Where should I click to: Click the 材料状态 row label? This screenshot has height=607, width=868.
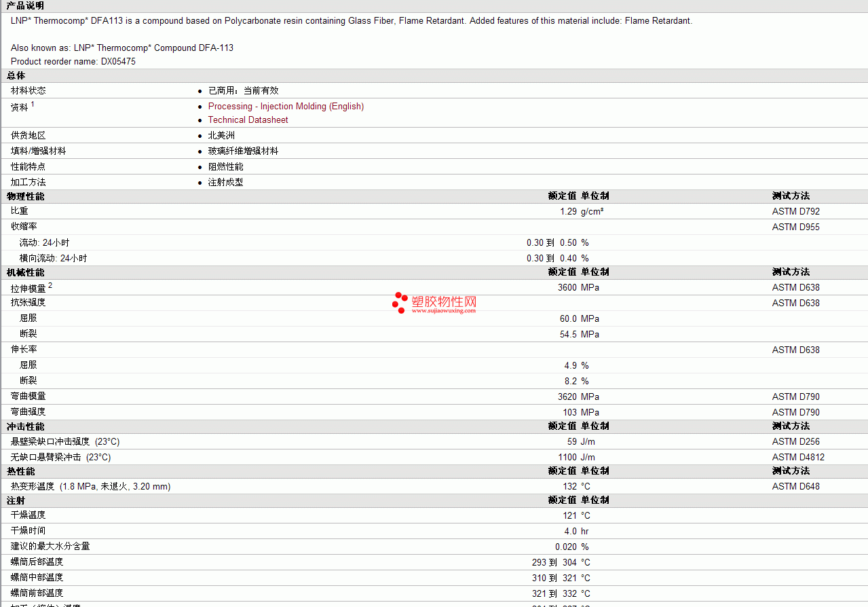coord(29,90)
